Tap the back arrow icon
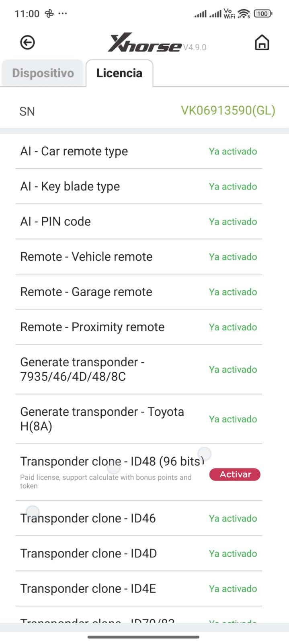The image size is (289, 644). pos(27,43)
